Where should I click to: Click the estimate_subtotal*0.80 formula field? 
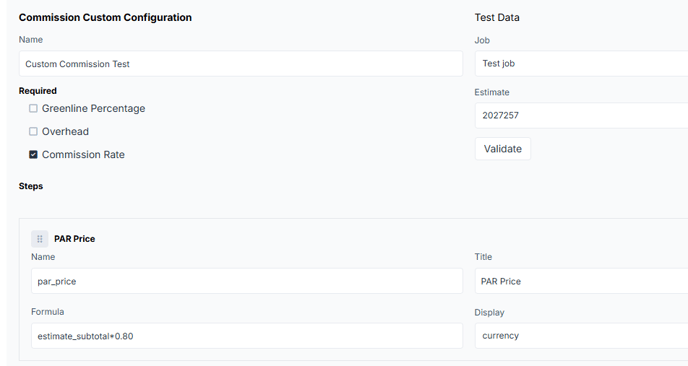247,336
